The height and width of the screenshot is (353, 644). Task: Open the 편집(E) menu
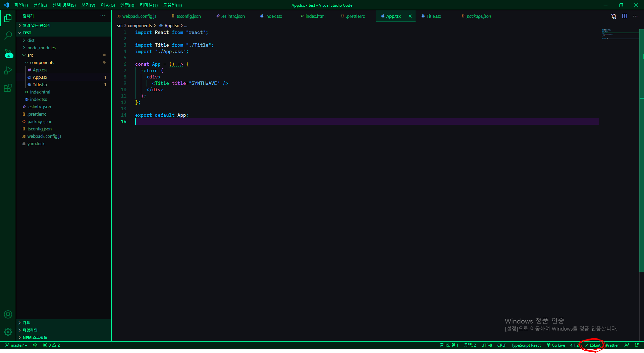tap(40, 5)
